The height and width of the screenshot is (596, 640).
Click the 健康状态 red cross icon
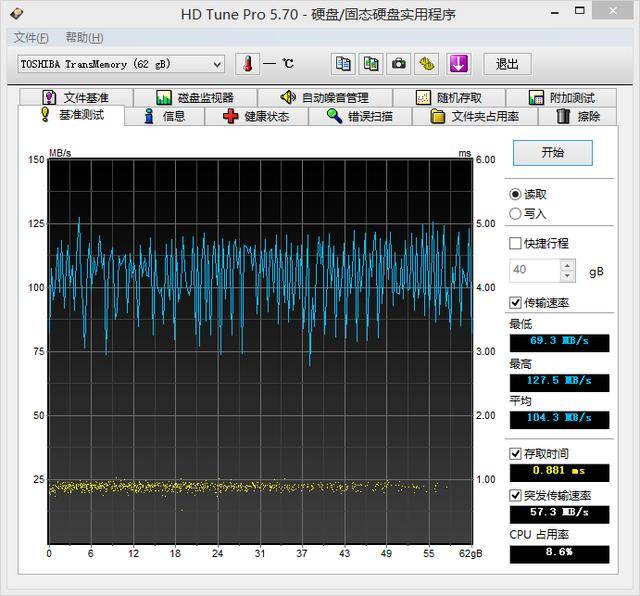pos(231,116)
